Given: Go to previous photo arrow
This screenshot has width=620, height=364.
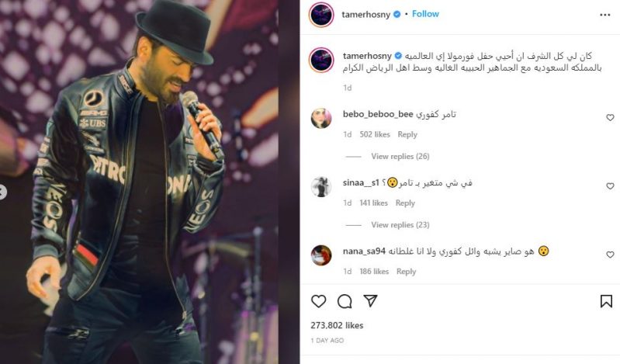Looking at the screenshot, I should pyautogui.click(x=2, y=192).
